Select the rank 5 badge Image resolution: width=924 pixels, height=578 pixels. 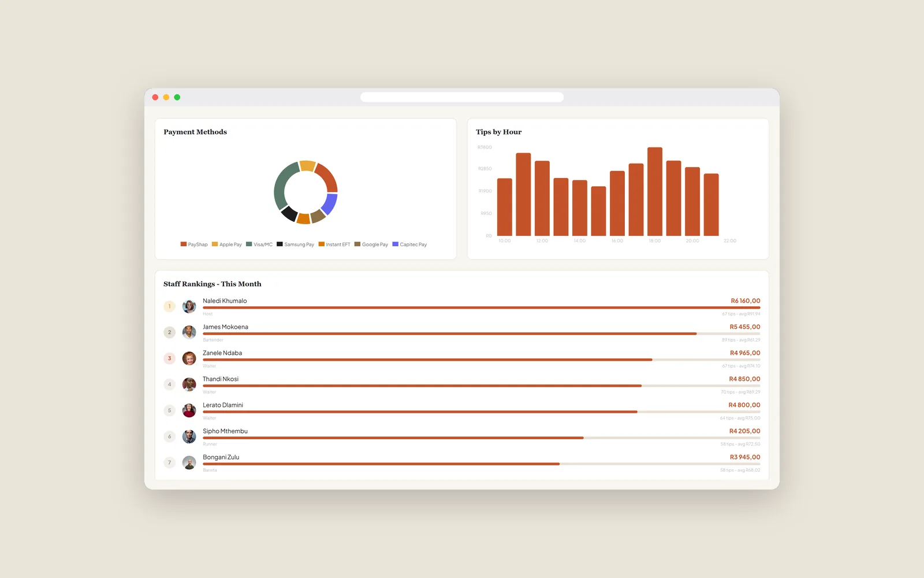169,410
